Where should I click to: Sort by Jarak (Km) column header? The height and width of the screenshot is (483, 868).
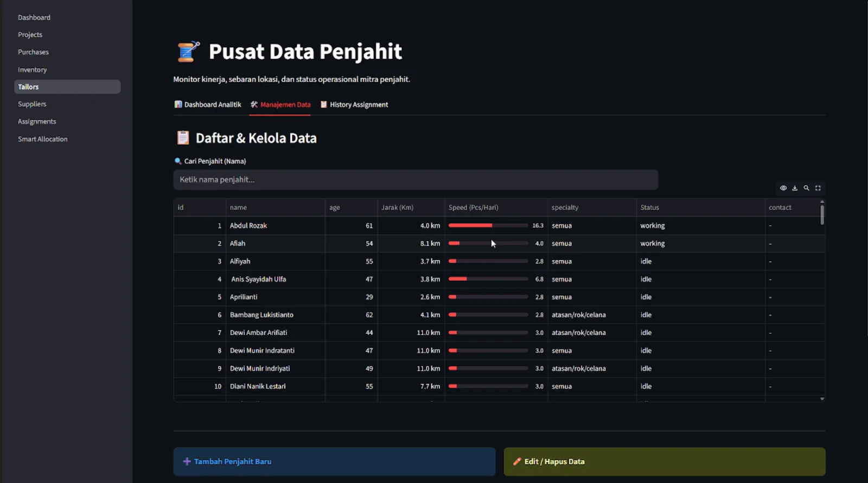tap(411, 207)
